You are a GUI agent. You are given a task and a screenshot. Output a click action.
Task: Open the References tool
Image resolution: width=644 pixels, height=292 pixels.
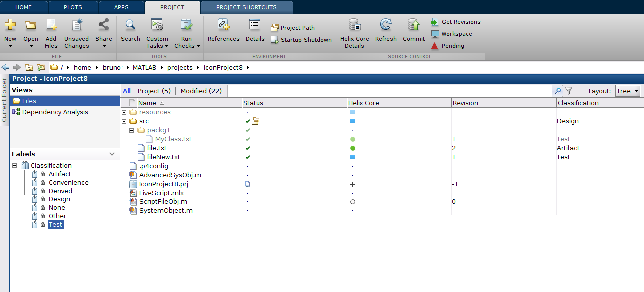click(x=223, y=25)
